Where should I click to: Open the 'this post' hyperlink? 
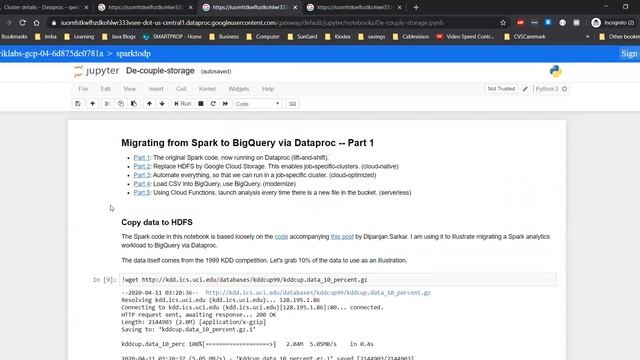click(342, 237)
